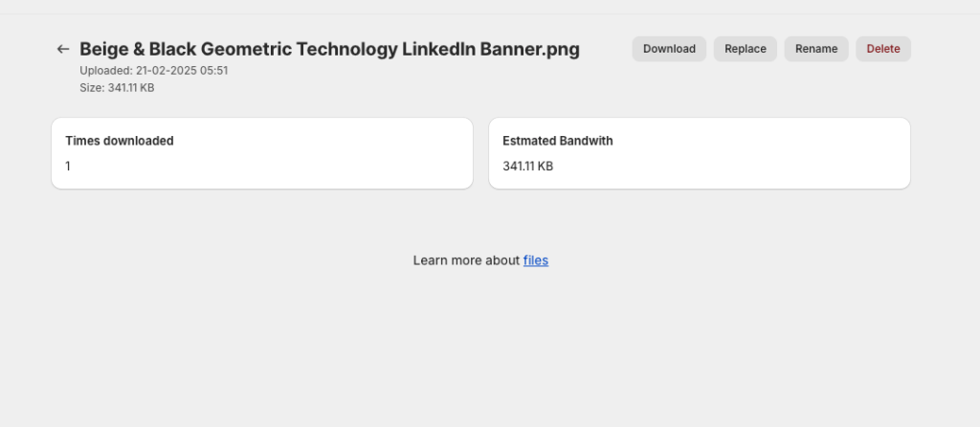Click the 'Times downloaded' heading
980x427 pixels.
click(120, 141)
